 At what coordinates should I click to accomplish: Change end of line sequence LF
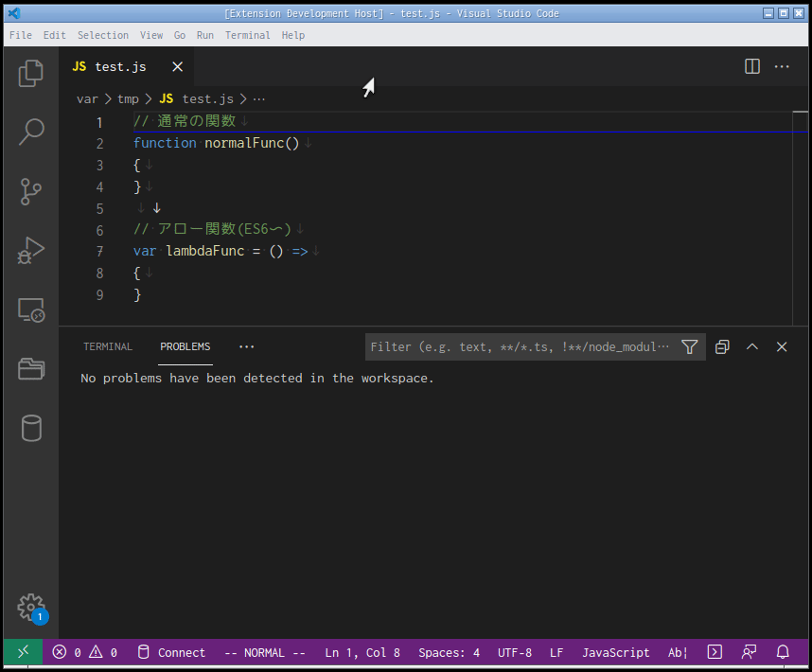[x=556, y=652]
